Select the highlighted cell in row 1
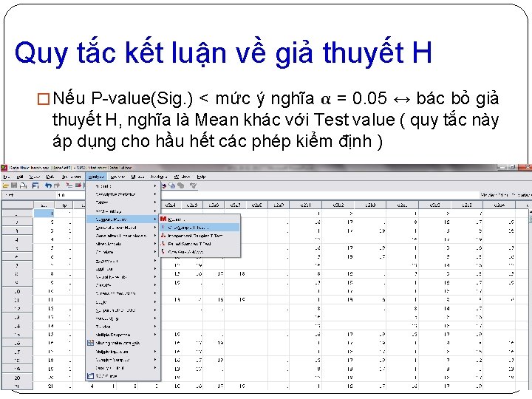Screen dimensions: 532x399 tap(44, 214)
